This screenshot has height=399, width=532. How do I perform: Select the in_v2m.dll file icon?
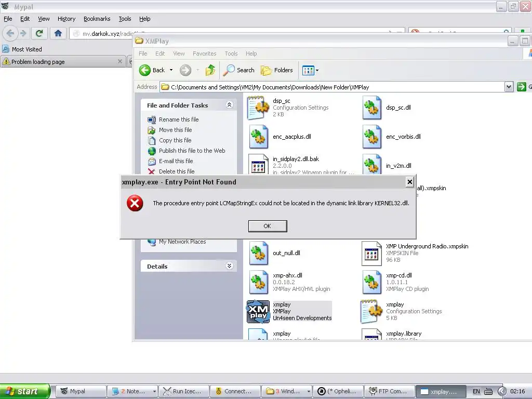(372, 165)
